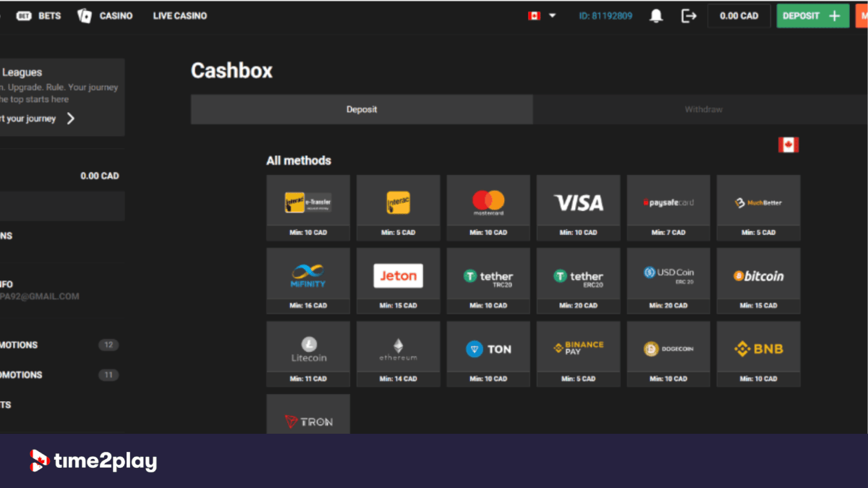The height and width of the screenshot is (488, 868).
Task: Select Bitcoin deposit method
Action: coord(759,281)
